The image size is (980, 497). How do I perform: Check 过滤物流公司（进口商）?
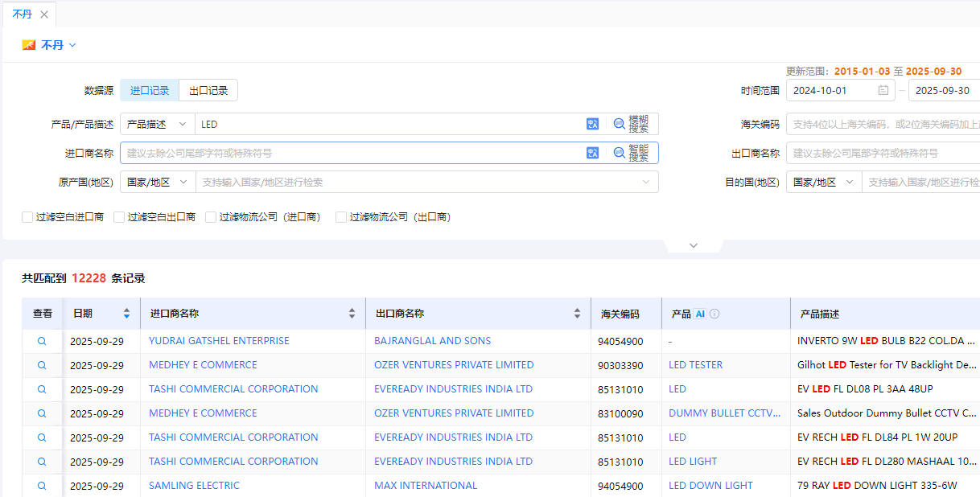(x=210, y=216)
